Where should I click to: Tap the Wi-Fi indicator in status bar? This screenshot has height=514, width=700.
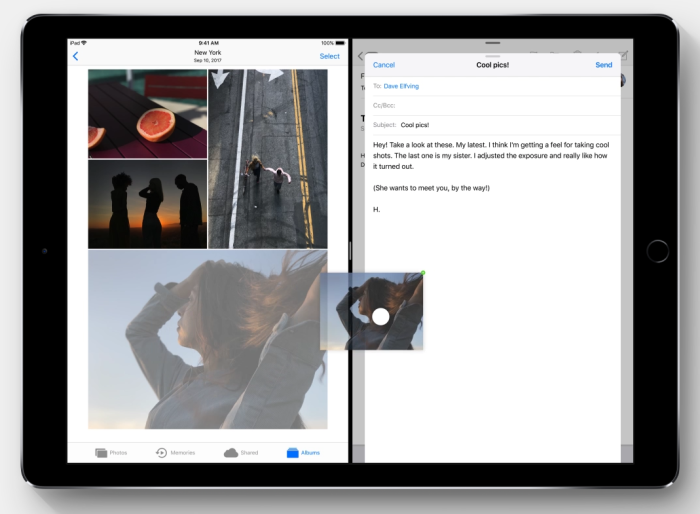pyautogui.click(x=84, y=43)
